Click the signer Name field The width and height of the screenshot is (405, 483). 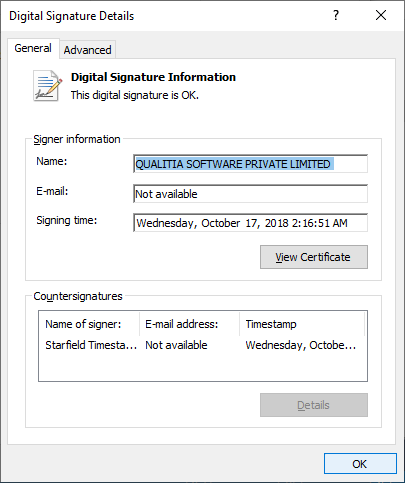click(x=250, y=164)
